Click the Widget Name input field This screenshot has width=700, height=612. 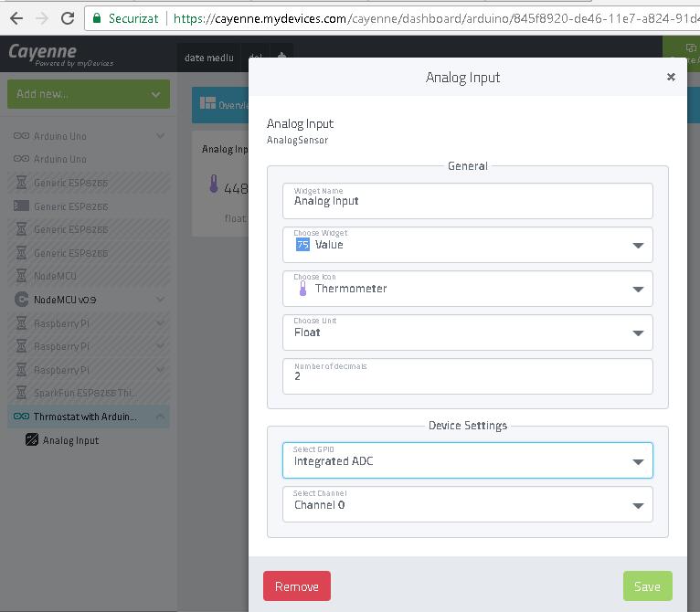[x=467, y=201]
